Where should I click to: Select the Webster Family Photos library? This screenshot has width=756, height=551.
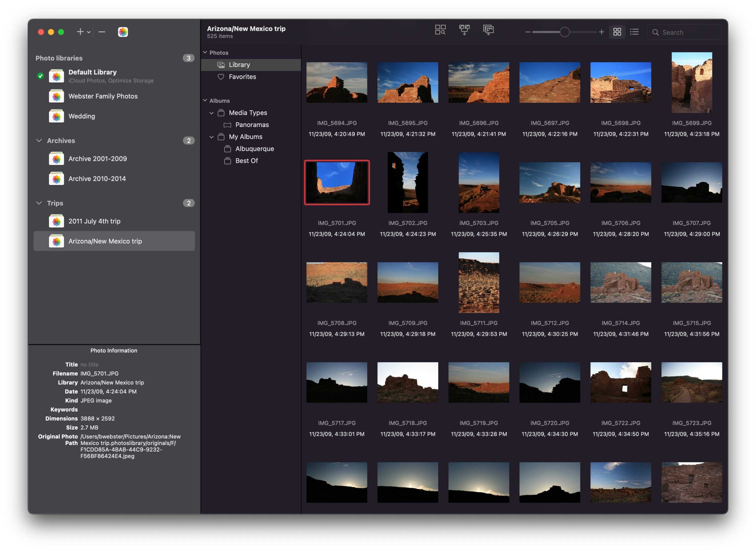[103, 96]
